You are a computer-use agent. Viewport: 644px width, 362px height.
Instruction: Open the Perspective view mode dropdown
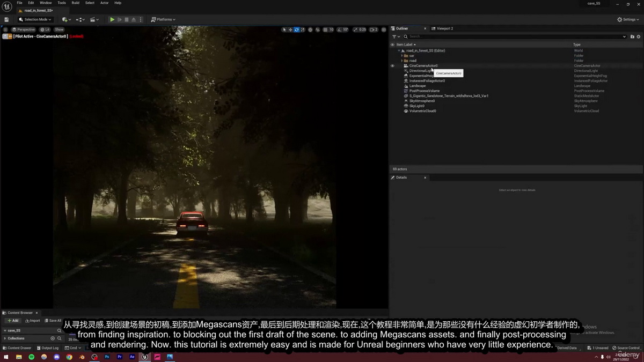[24, 29]
